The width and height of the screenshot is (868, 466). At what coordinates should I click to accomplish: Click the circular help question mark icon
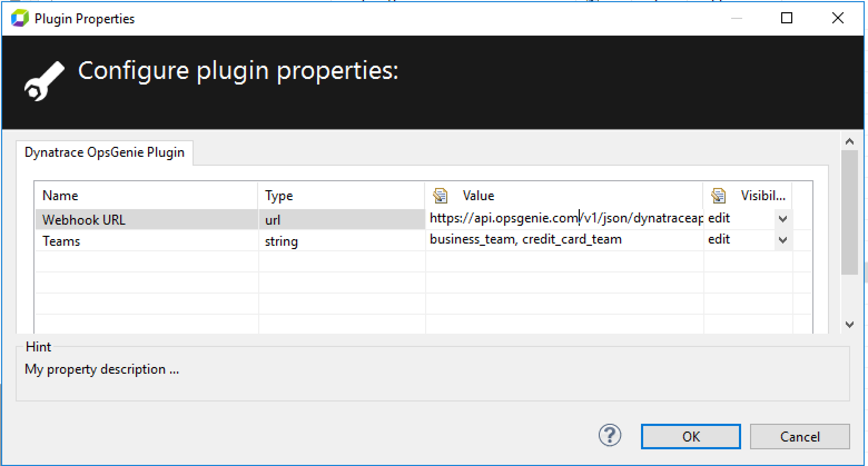click(609, 436)
